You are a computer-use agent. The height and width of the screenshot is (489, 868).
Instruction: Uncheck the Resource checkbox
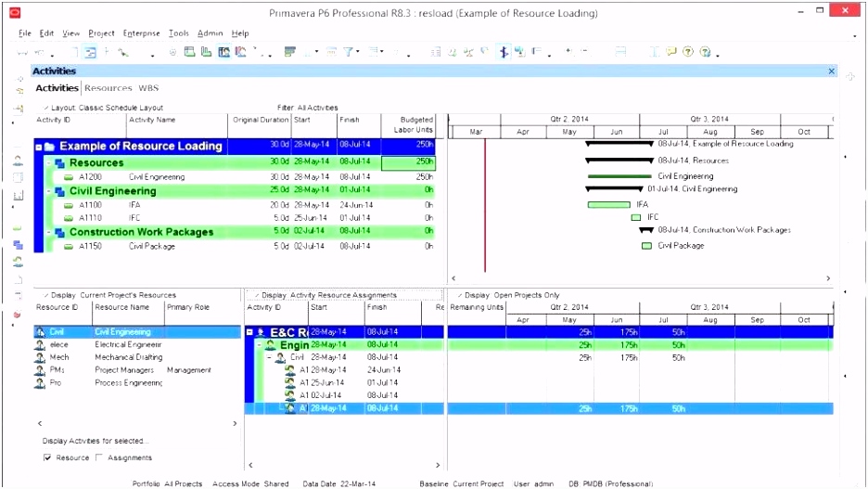(47, 457)
